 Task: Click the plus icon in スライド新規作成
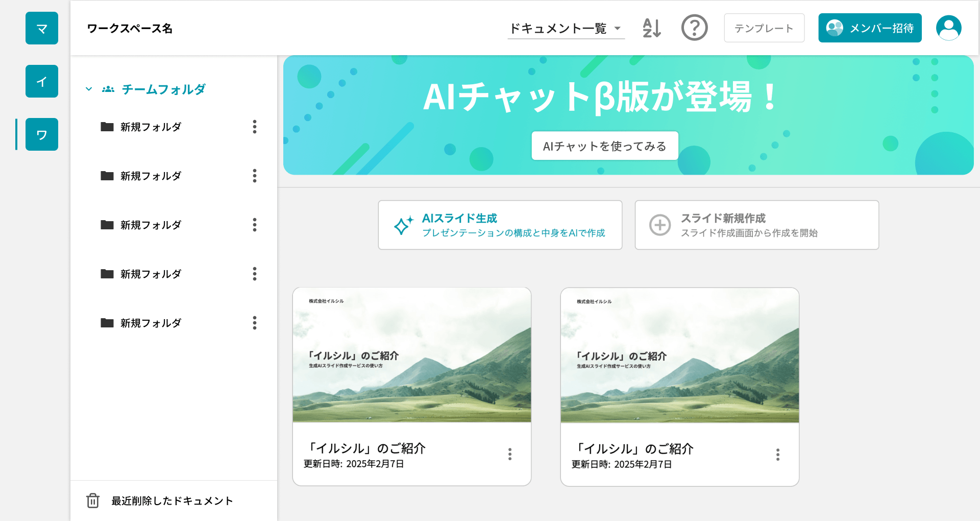click(660, 225)
